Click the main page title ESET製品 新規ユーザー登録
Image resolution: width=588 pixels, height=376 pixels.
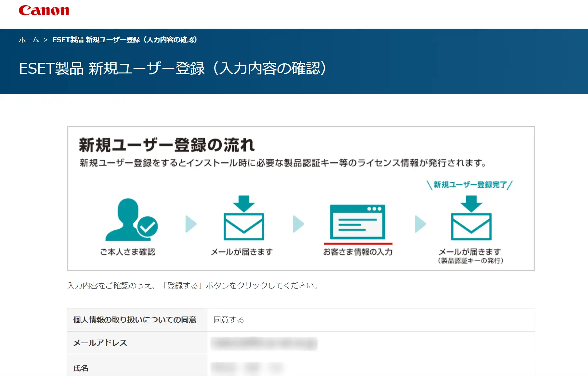point(173,68)
